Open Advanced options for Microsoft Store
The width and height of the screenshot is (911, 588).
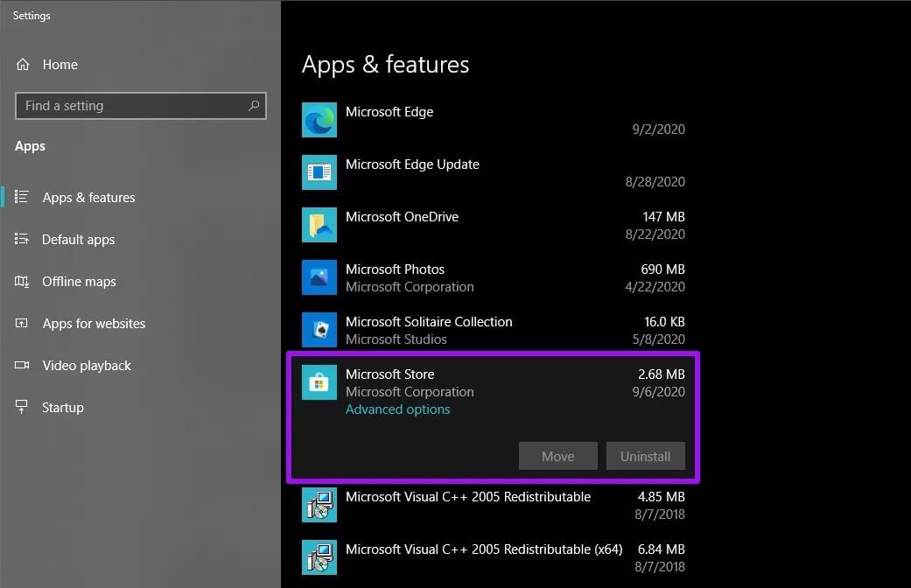[397, 409]
